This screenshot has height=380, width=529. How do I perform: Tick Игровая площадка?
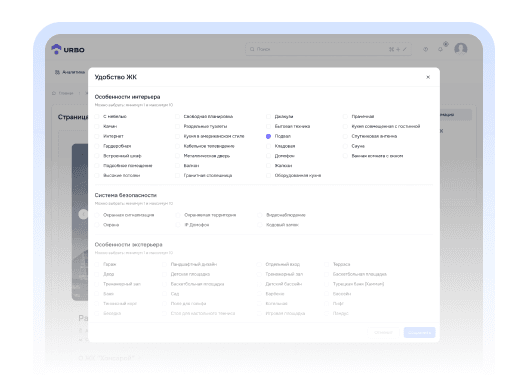click(x=259, y=313)
